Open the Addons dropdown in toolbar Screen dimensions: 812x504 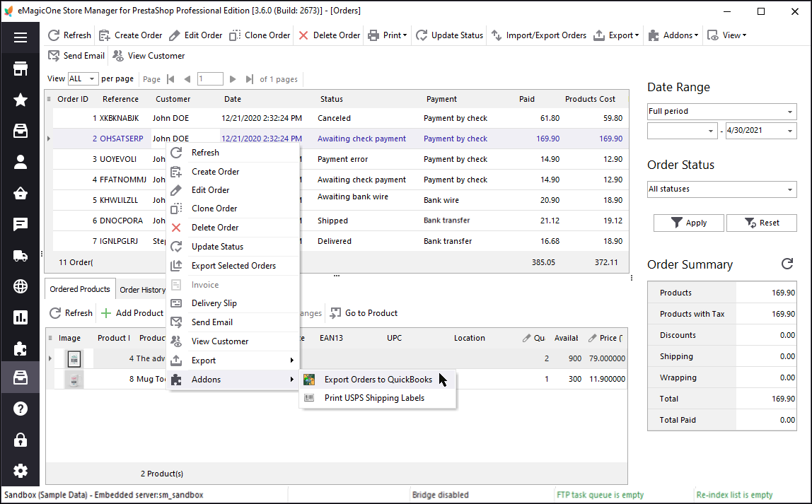pyautogui.click(x=673, y=35)
